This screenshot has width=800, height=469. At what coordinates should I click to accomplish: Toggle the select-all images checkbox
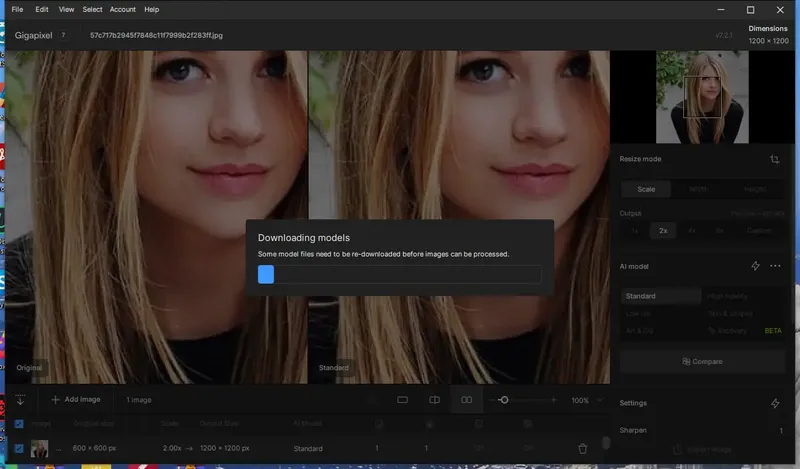(x=19, y=424)
